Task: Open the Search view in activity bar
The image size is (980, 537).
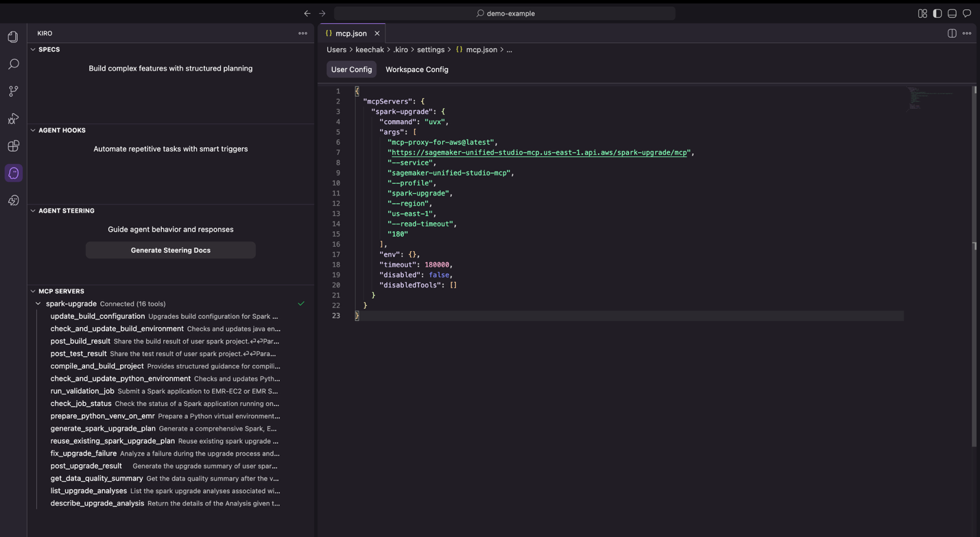Action: tap(13, 64)
